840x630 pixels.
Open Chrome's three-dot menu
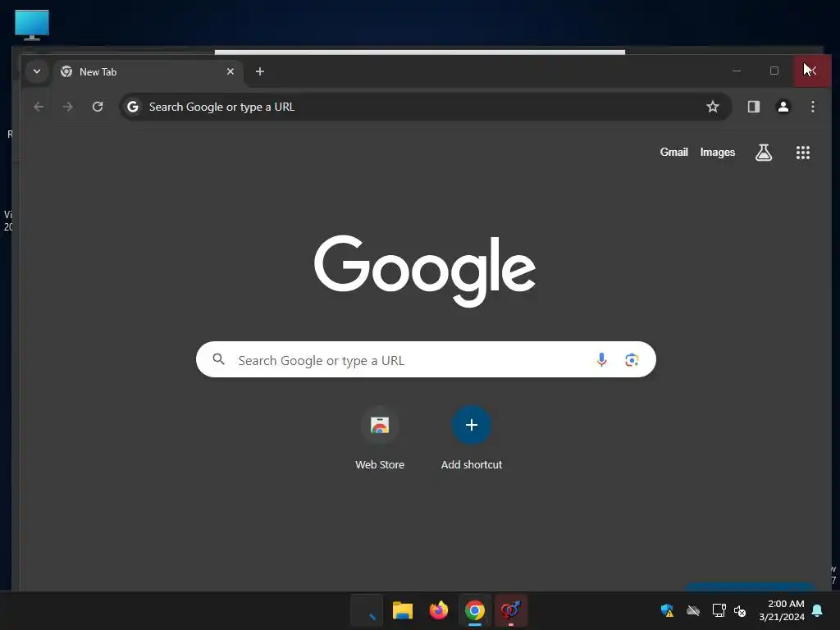click(x=813, y=107)
